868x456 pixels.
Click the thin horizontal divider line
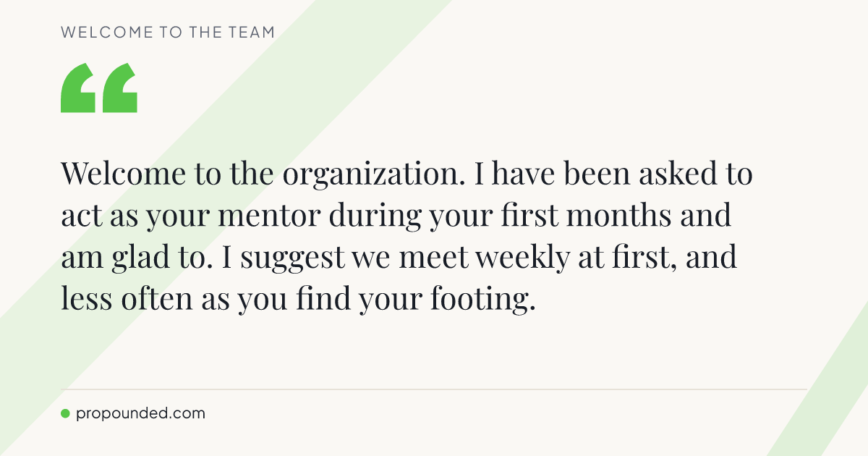click(x=433, y=389)
